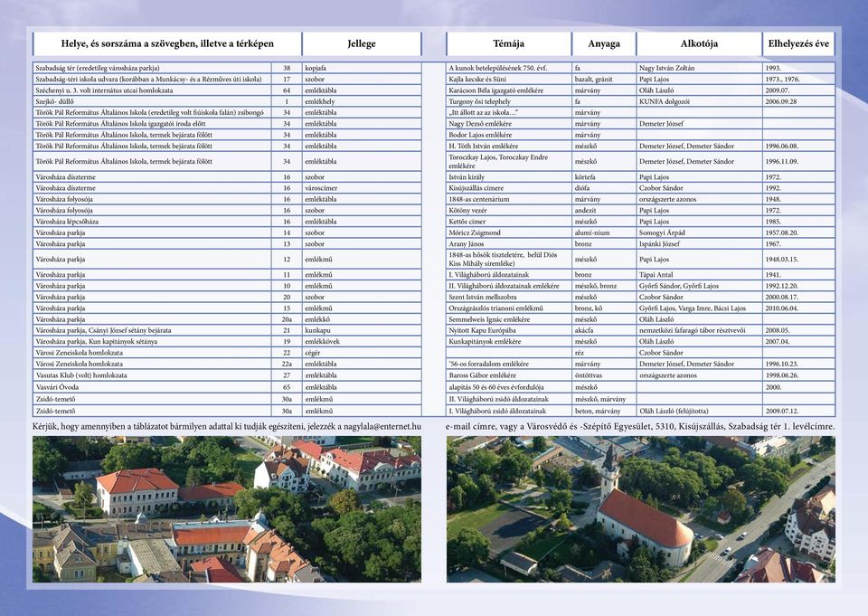This screenshot has width=868, height=616.
Task: Select the 'alumí-nium' material cell
Action: 604,232
